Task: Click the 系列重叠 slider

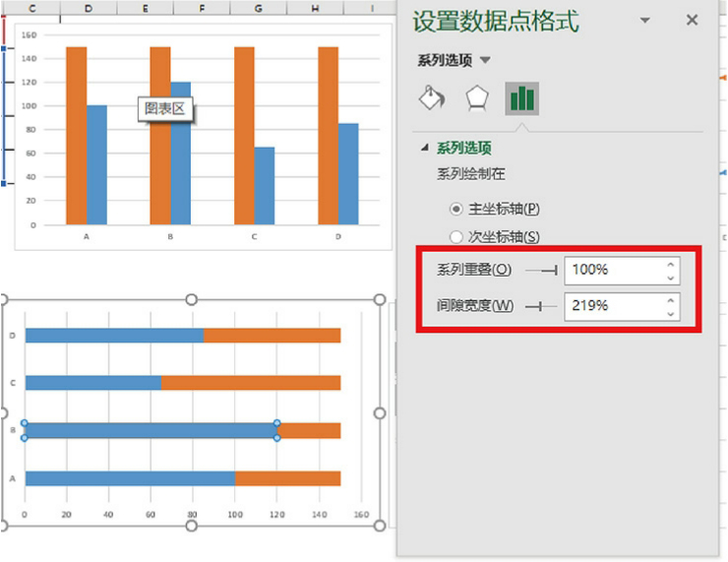Action: [x=542, y=269]
